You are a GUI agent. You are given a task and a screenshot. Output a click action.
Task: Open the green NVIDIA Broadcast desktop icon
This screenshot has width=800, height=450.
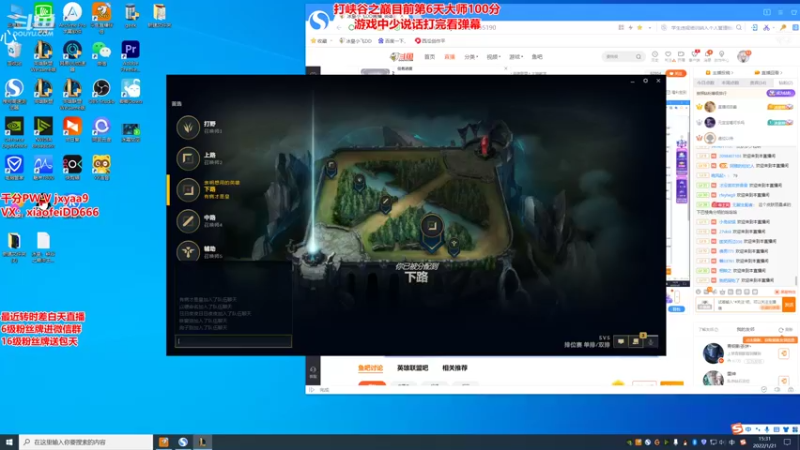click(43, 132)
